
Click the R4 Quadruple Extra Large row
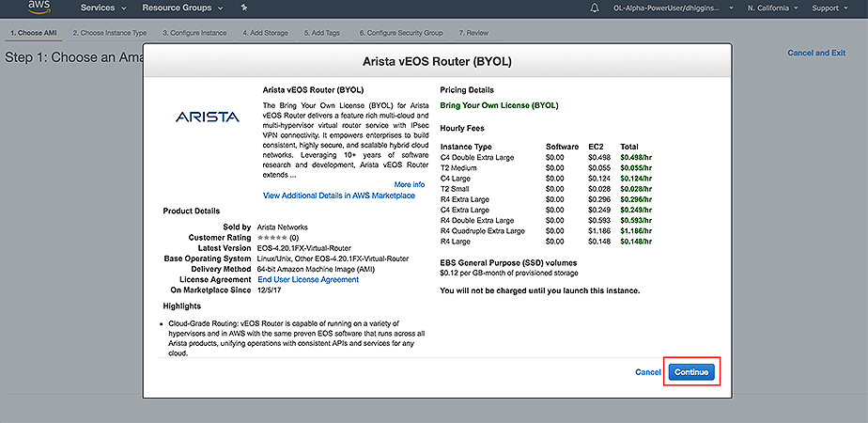(x=547, y=231)
